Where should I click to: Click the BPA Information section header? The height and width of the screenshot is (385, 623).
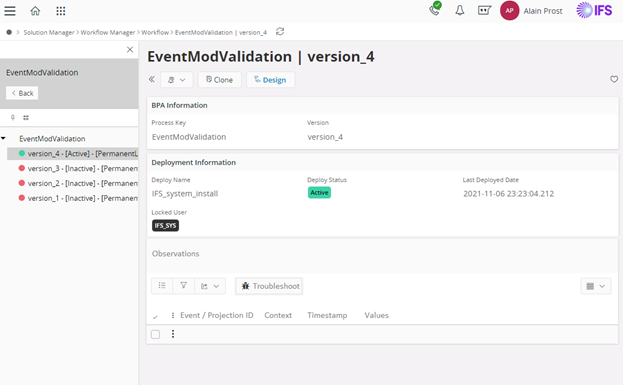[x=180, y=105]
